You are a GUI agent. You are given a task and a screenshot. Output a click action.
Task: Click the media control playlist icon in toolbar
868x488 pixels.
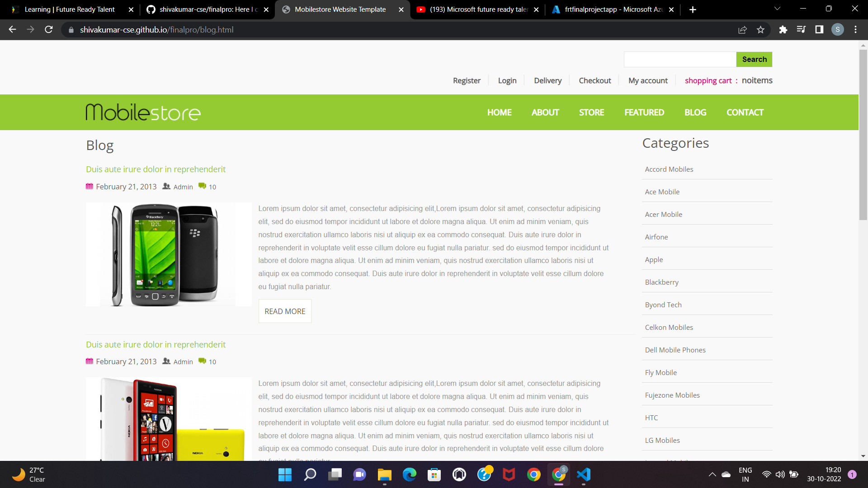click(801, 29)
